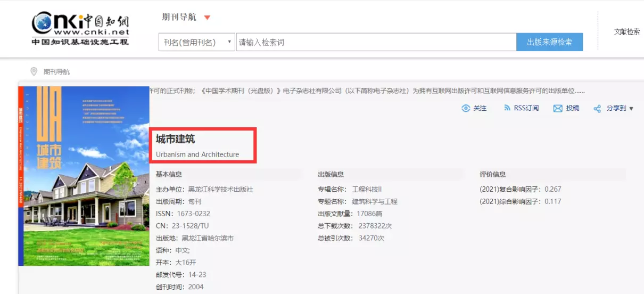
Task: Select the total citations 34270次
Action: (x=371, y=238)
